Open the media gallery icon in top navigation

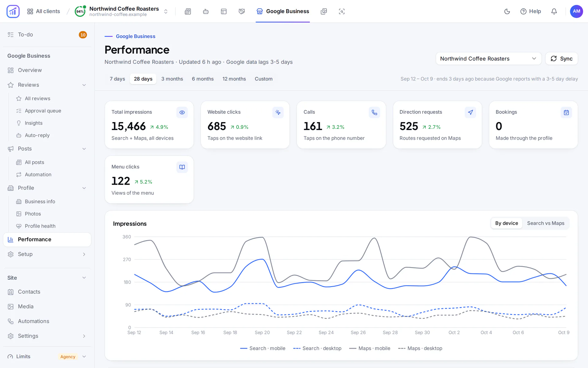point(324,11)
